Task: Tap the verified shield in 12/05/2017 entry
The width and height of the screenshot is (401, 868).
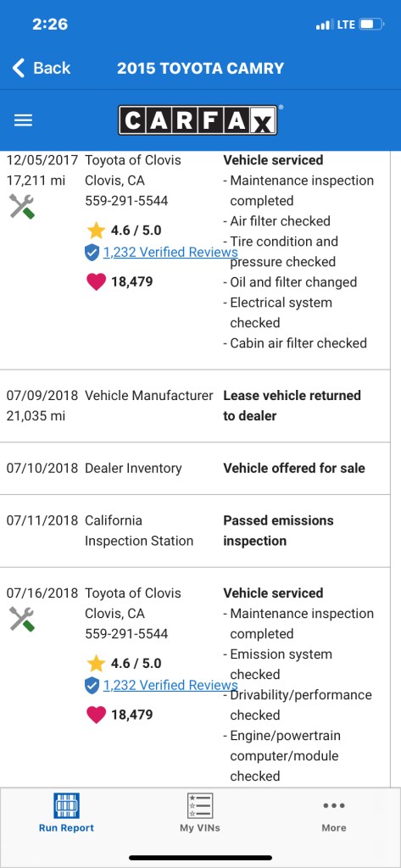Action: pos(92,253)
